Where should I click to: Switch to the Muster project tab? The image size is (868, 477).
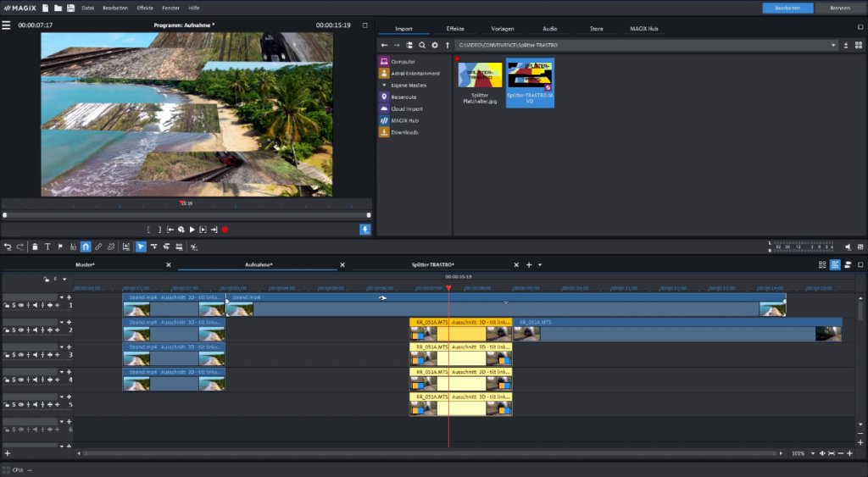click(x=85, y=265)
